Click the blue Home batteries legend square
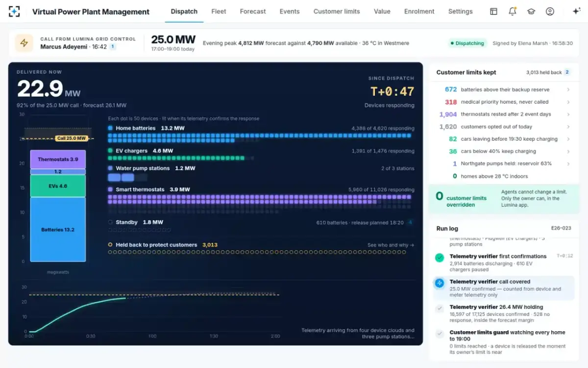 110,128
